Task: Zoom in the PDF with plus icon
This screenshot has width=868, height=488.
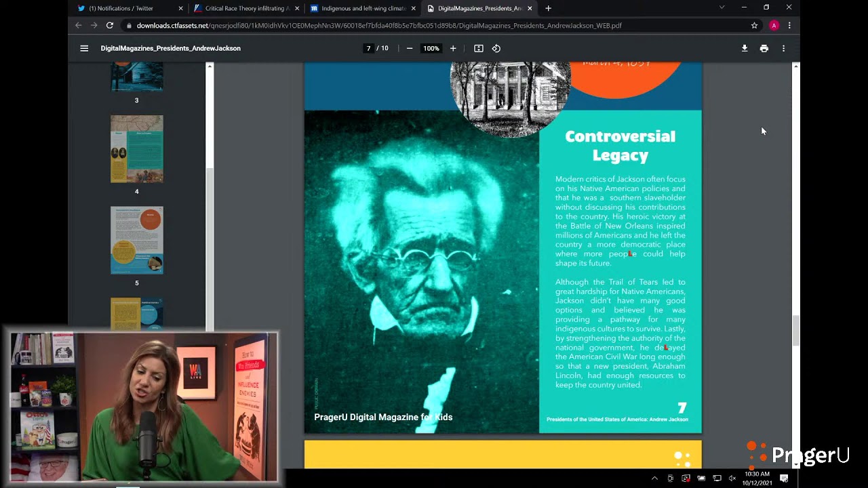Action: (x=453, y=48)
